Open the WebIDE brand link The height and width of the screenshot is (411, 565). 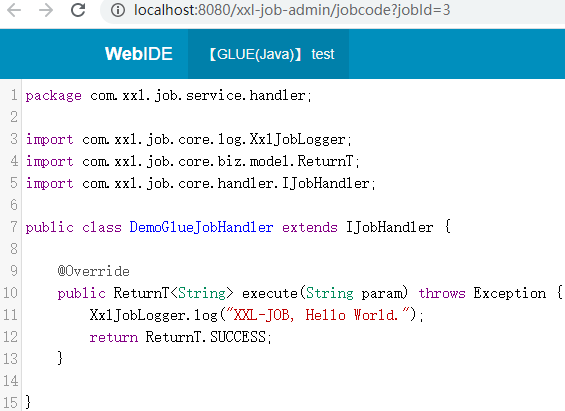tap(139, 54)
